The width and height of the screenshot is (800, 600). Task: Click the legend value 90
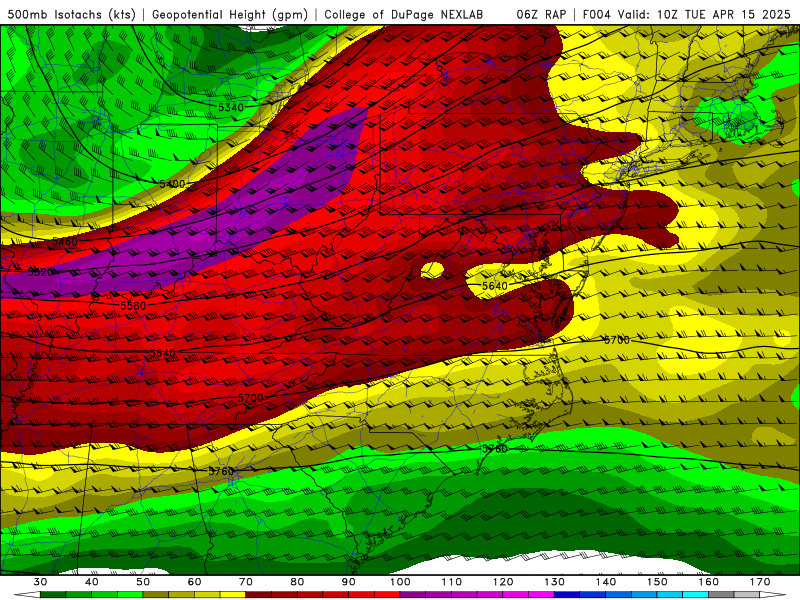[349, 582]
